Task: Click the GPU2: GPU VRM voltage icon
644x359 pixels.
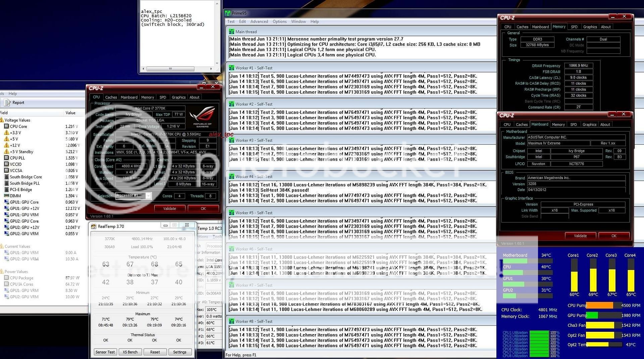Action: pos(6,234)
